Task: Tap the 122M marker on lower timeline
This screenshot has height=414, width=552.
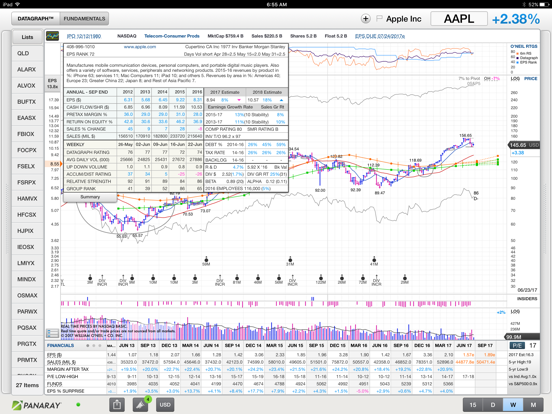Action: point(321,280)
